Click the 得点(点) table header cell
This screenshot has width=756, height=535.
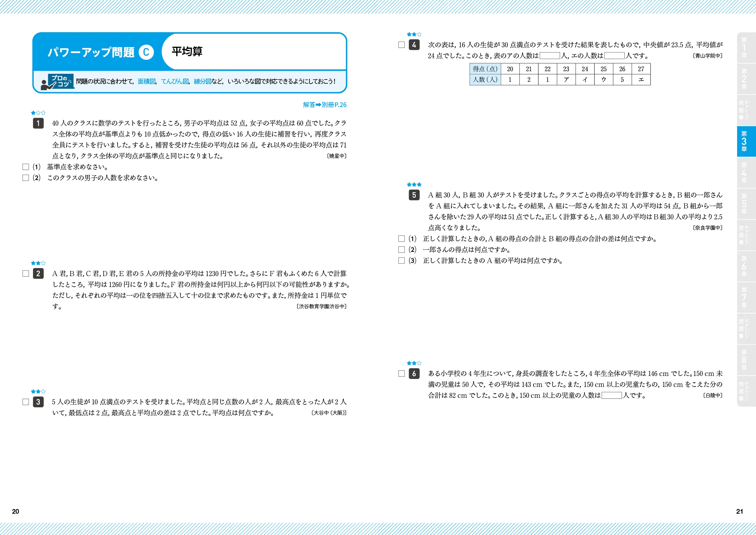[485, 69]
